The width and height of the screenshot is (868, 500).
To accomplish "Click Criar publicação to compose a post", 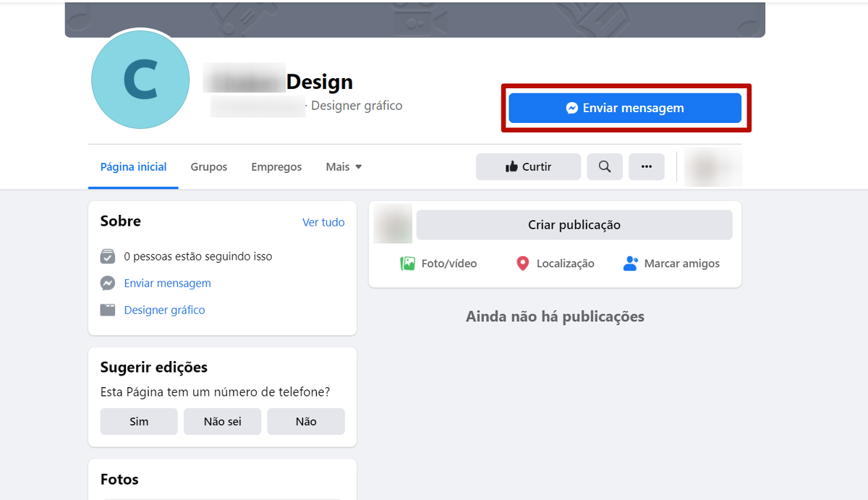I will [574, 225].
